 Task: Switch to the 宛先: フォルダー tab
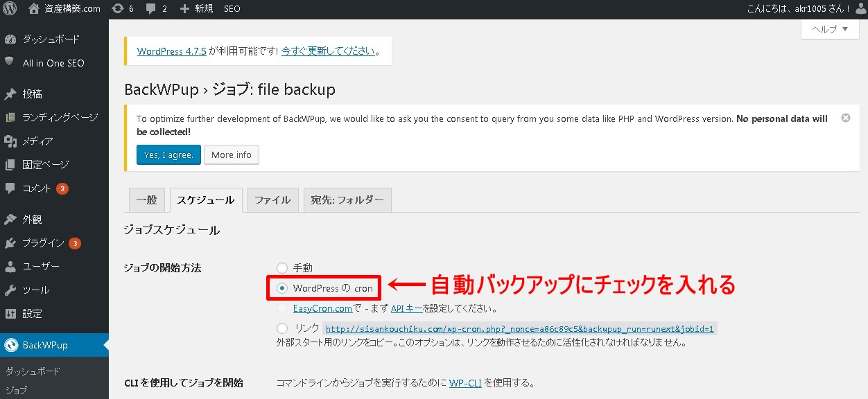(x=347, y=200)
